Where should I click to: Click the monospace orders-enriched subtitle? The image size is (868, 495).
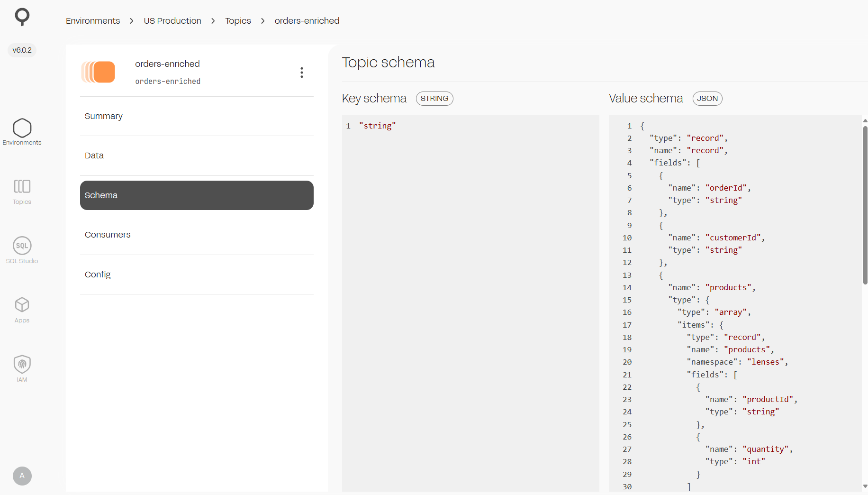coord(168,82)
